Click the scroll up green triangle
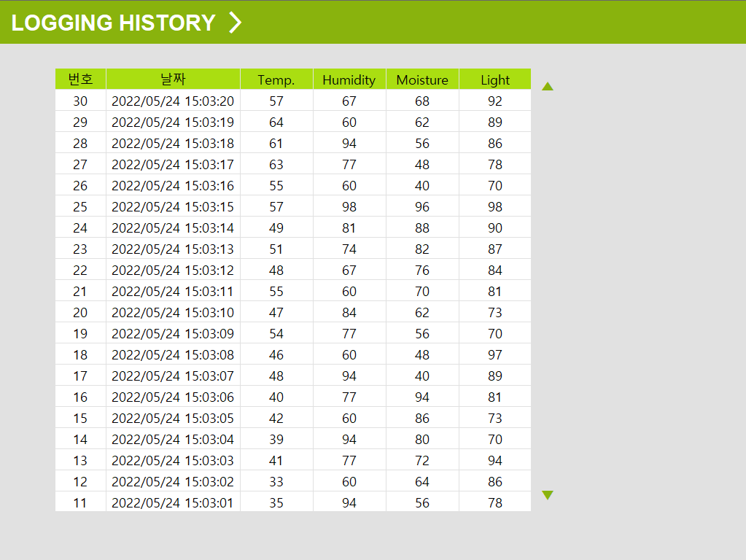The width and height of the screenshot is (746, 560). pyautogui.click(x=548, y=87)
